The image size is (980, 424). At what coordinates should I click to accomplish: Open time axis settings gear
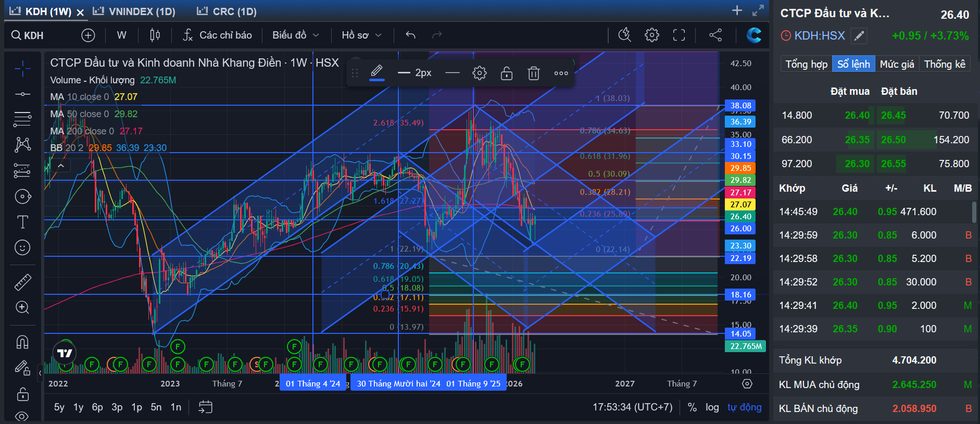point(747,384)
